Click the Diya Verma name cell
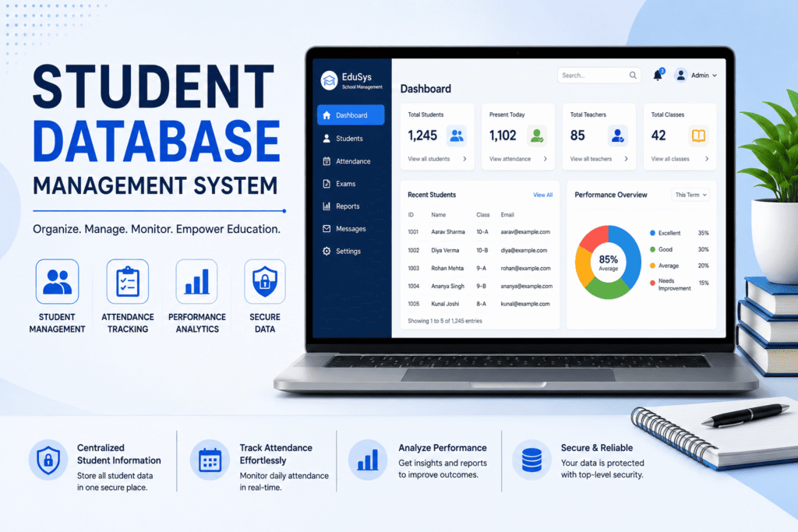Viewport: 798px width, 532px height. click(x=445, y=250)
